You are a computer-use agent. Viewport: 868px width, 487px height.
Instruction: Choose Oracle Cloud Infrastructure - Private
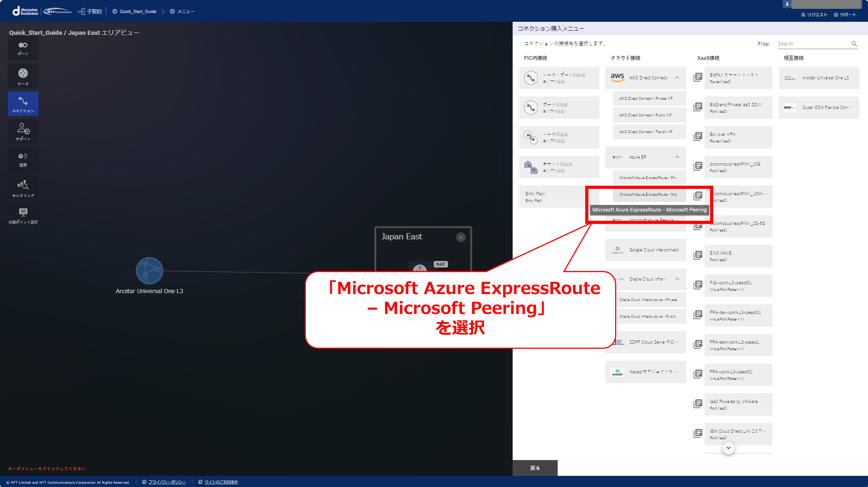click(649, 300)
